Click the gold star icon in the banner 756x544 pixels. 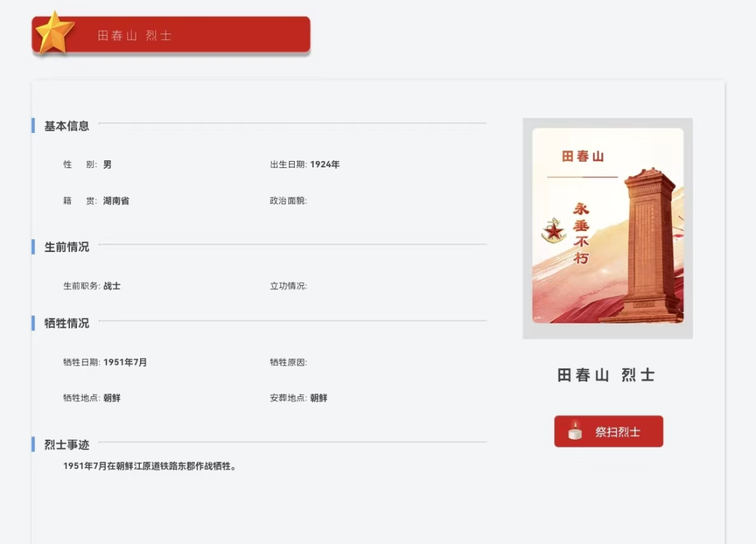click(x=55, y=34)
